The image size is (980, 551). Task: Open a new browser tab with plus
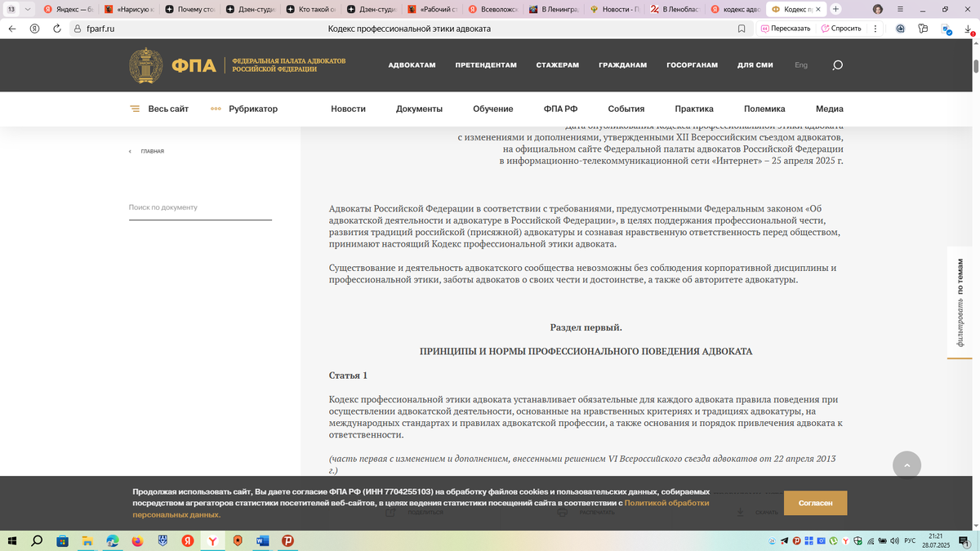835,8
